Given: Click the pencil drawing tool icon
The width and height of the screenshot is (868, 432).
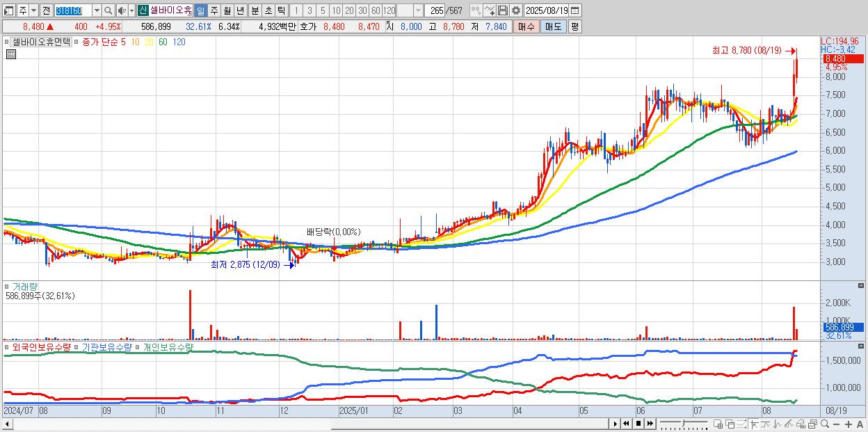Looking at the screenshot, I should point(789,424).
